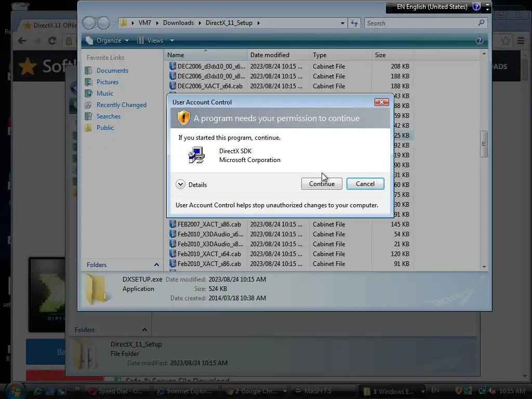The image size is (532, 399).
Task: Click the Public folder icon
Action: 88,128
